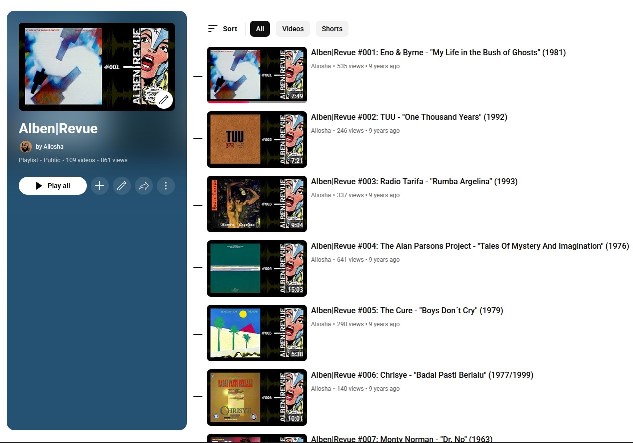Open thumbnail of the TUU One Thousand Years video
This screenshot has width=633, height=443.
click(257, 139)
